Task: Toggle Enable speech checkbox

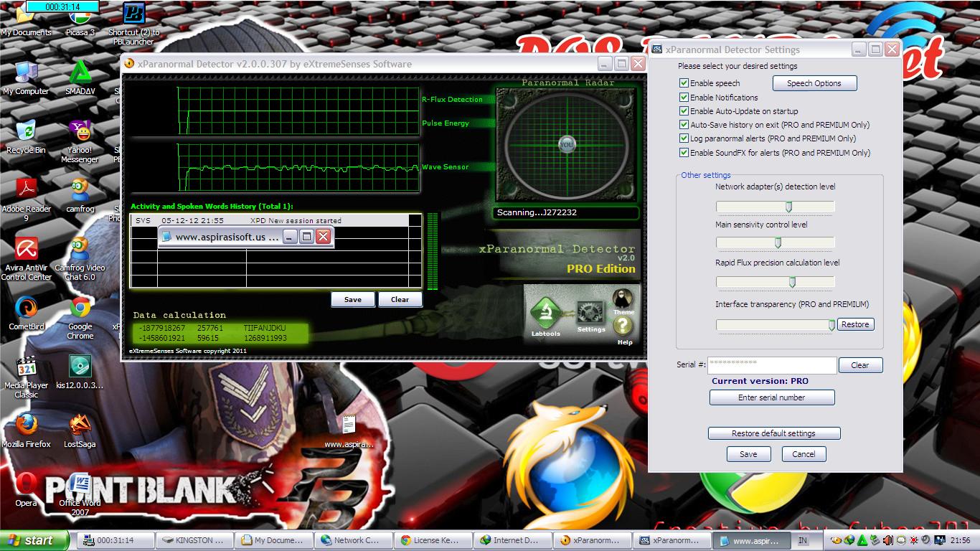Action: click(x=684, y=83)
